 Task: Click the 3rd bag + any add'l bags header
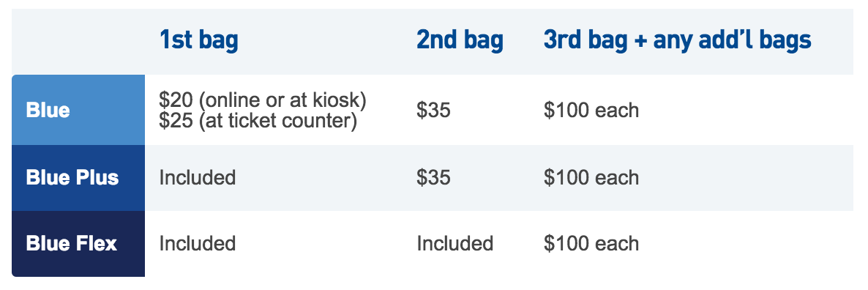tap(678, 40)
